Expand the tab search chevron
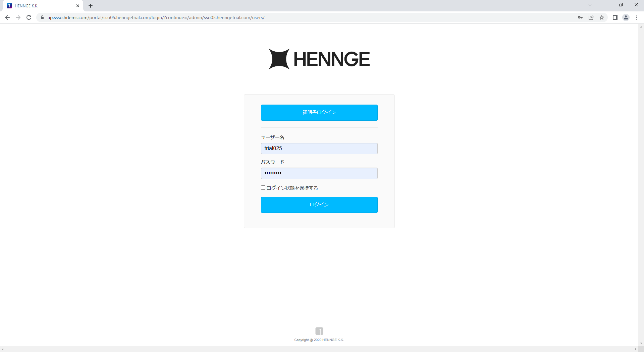 (x=590, y=5)
